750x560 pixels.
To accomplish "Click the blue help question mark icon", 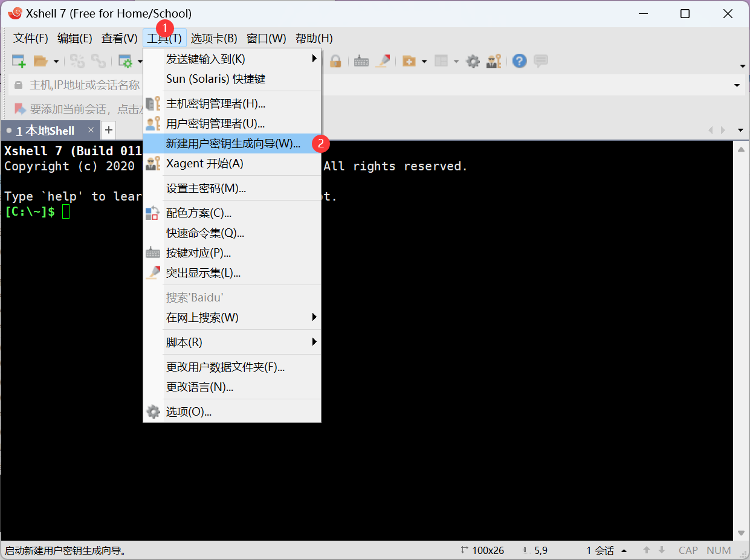I will click(520, 61).
